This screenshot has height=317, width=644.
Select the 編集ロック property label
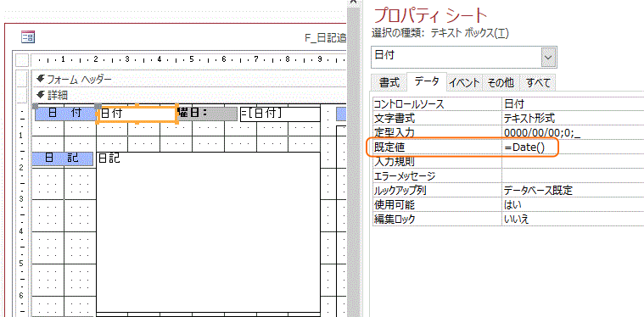[437, 219]
